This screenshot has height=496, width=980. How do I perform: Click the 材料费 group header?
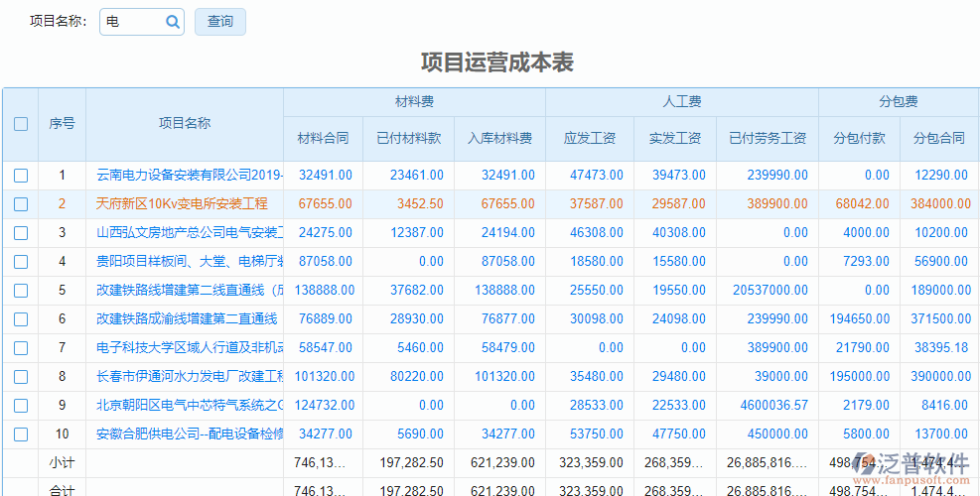point(414,102)
